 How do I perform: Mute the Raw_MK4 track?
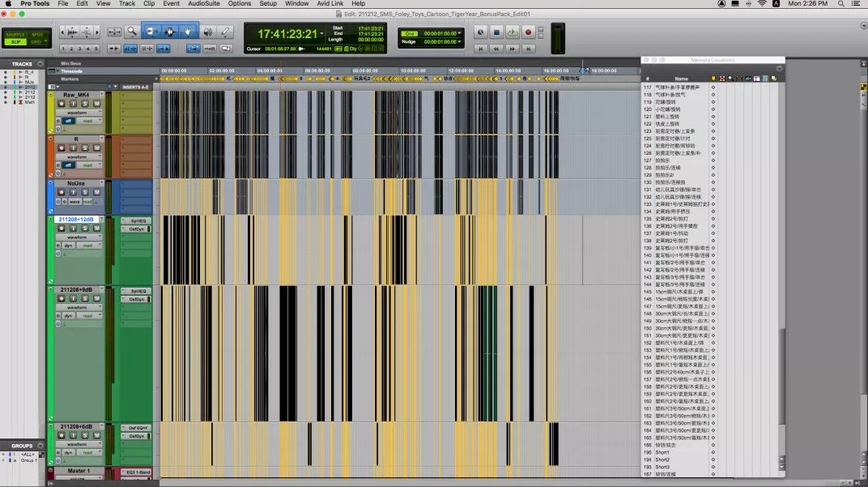coord(97,104)
